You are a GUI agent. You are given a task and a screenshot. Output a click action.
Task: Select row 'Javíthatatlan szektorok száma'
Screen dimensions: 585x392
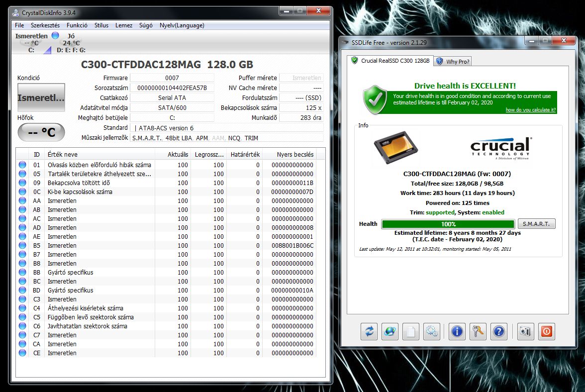[x=166, y=326]
